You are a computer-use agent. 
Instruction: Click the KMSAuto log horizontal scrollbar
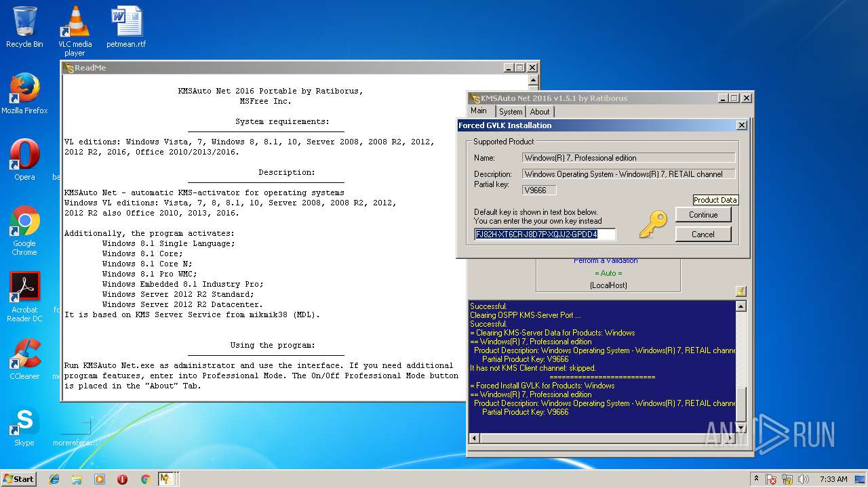click(602, 439)
